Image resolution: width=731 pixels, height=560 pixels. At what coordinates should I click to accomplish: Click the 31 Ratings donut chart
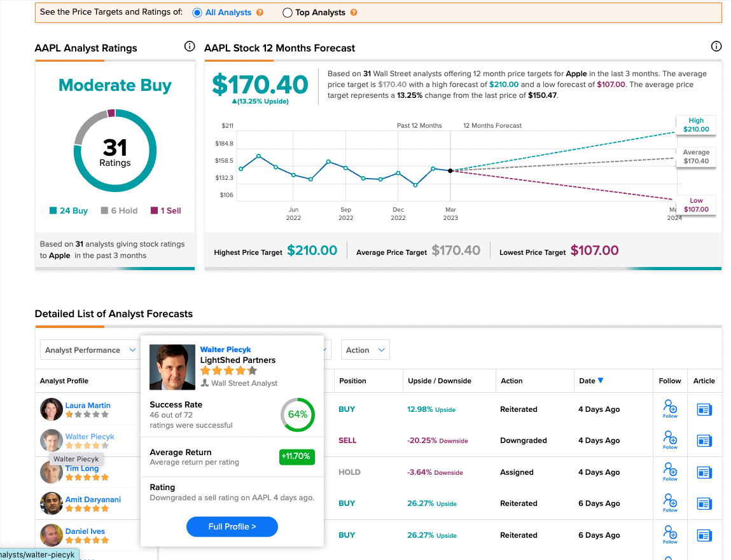(x=115, y=151)
